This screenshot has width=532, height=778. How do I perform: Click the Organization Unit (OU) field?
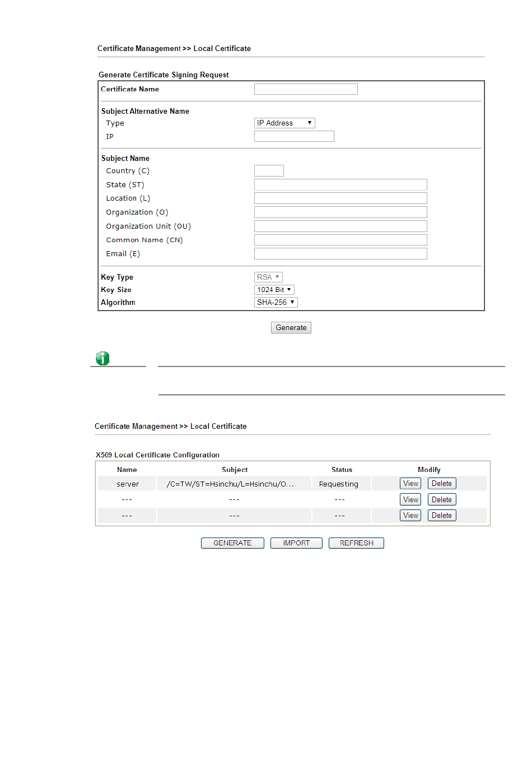[340, 226]
